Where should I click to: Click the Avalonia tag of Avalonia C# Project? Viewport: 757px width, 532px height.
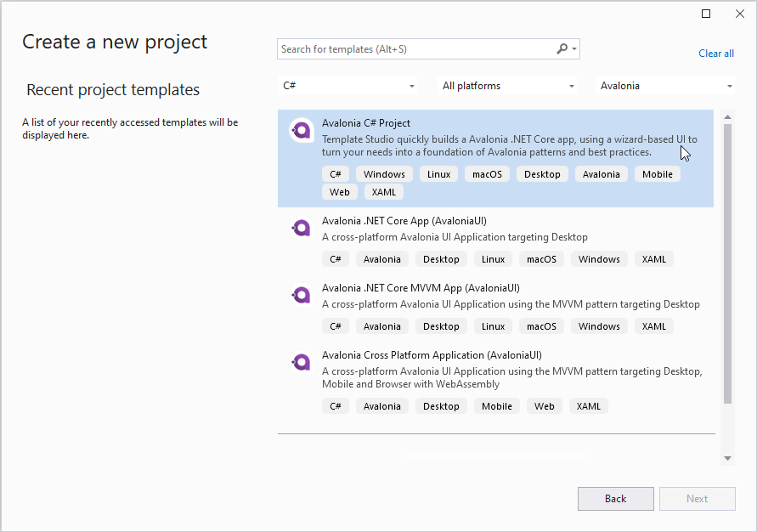point(601,174)
